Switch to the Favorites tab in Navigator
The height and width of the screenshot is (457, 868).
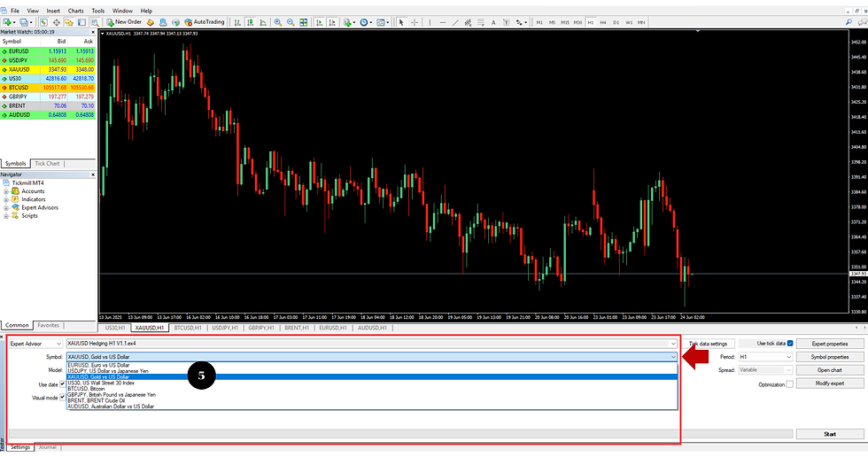coord(48,325)
